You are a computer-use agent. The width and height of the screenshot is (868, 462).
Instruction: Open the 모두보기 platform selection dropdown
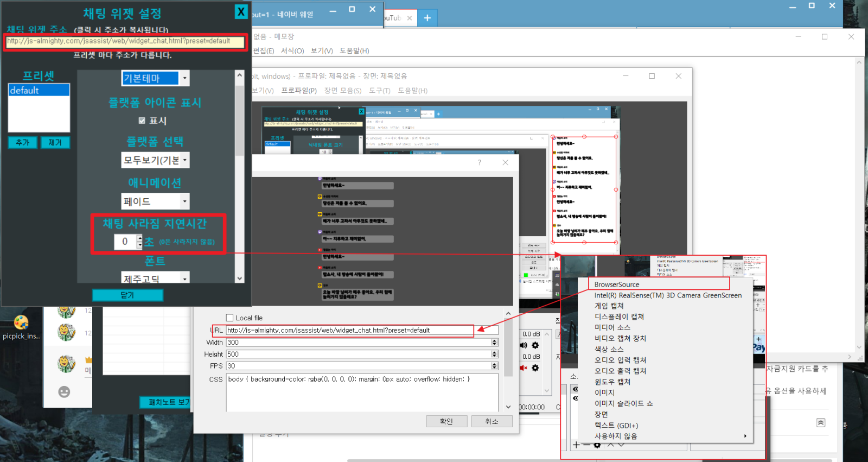[x=156, y=160]
